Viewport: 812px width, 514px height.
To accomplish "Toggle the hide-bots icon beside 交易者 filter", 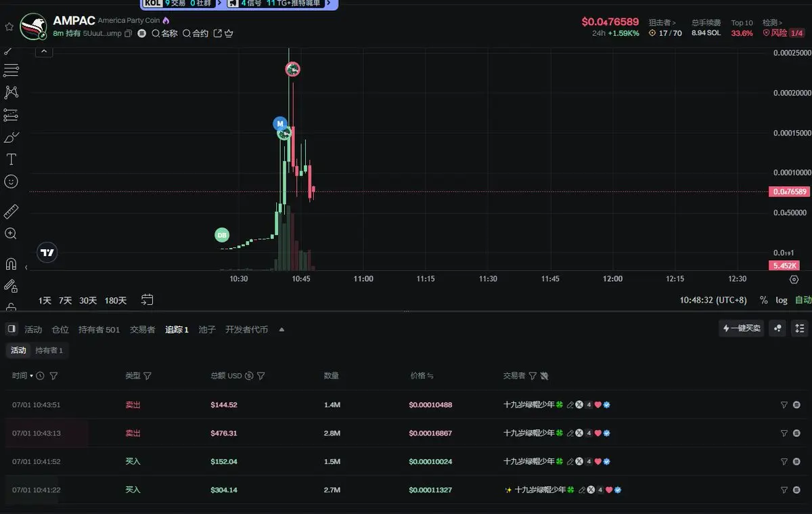I will [x=544, y=376].
